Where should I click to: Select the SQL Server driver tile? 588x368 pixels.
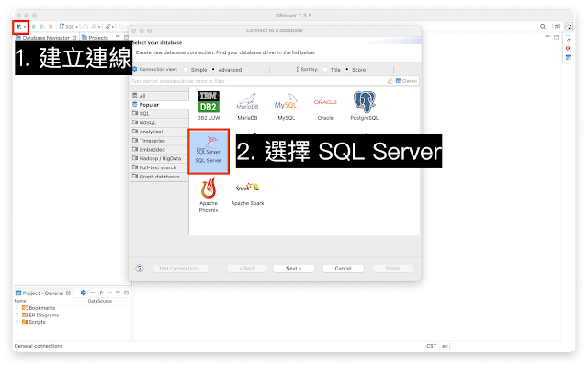click(x=209, y=151)
